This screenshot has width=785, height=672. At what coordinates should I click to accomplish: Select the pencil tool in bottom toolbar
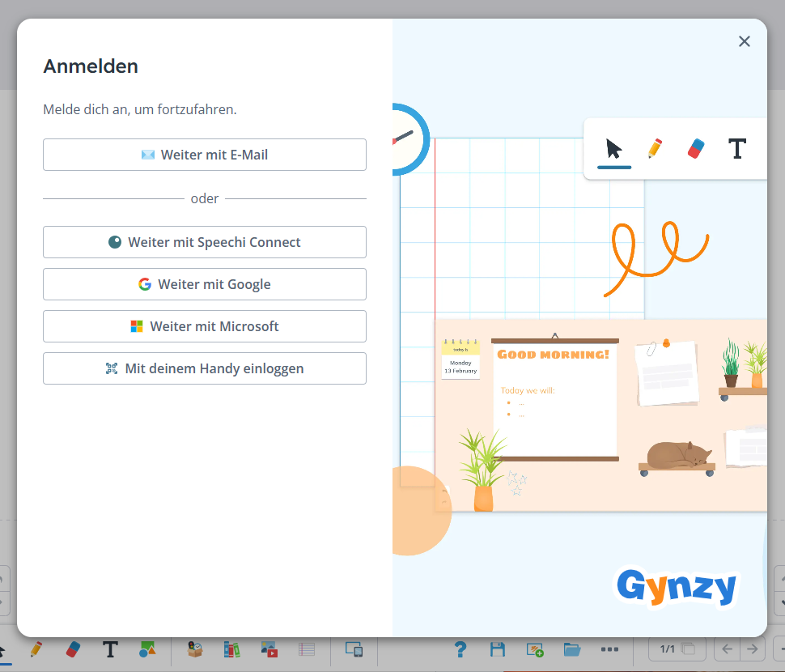click(x=36, y=649)
